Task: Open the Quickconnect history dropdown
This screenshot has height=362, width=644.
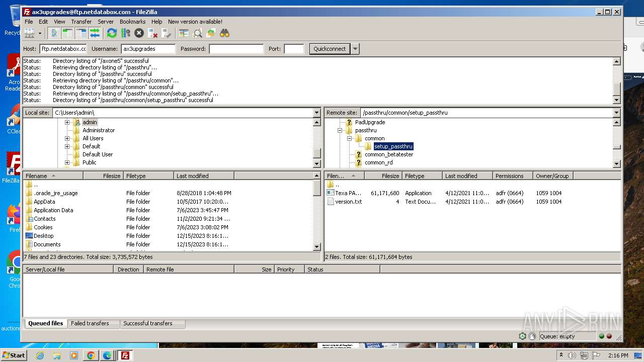Action: [355, 49]
